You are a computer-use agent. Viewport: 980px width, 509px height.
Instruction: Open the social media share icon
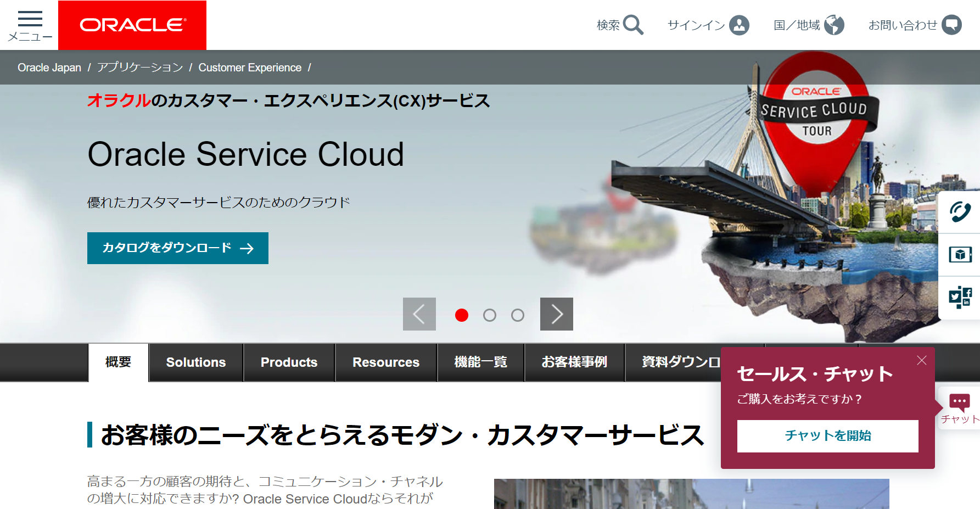(960, 298)
